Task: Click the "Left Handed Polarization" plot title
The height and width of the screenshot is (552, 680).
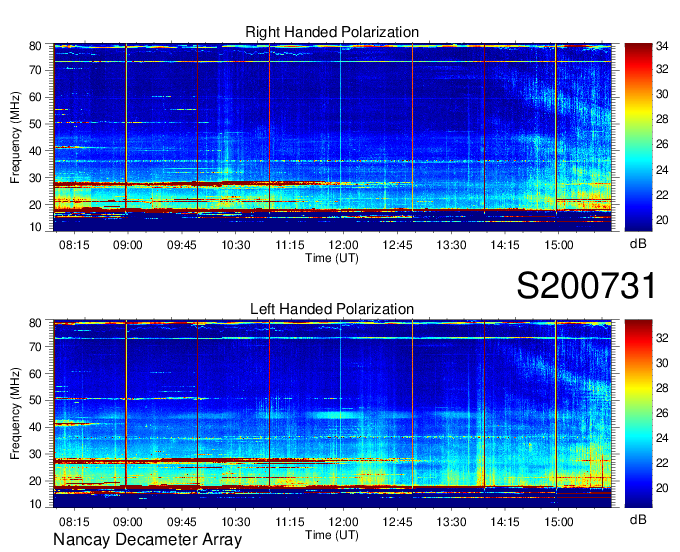Action: tap(332, 309)
